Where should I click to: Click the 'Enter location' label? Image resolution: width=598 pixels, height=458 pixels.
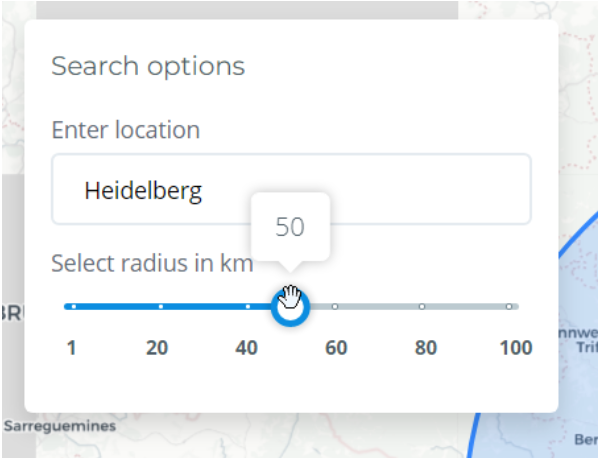coord(125,130)
